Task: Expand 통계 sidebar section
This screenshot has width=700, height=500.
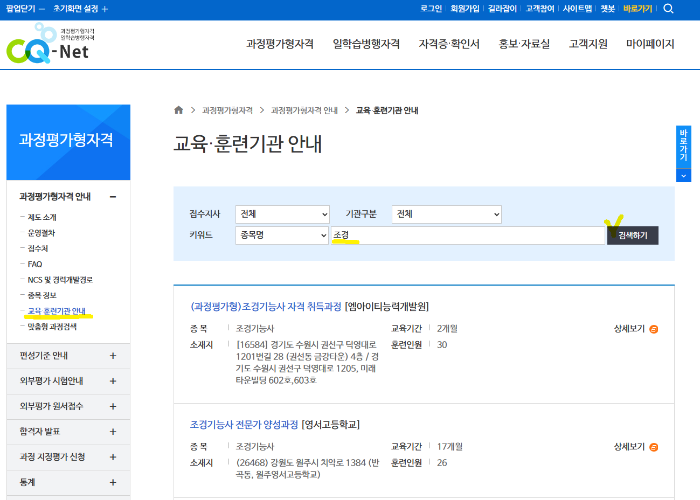Action: (x=113, y=483)
